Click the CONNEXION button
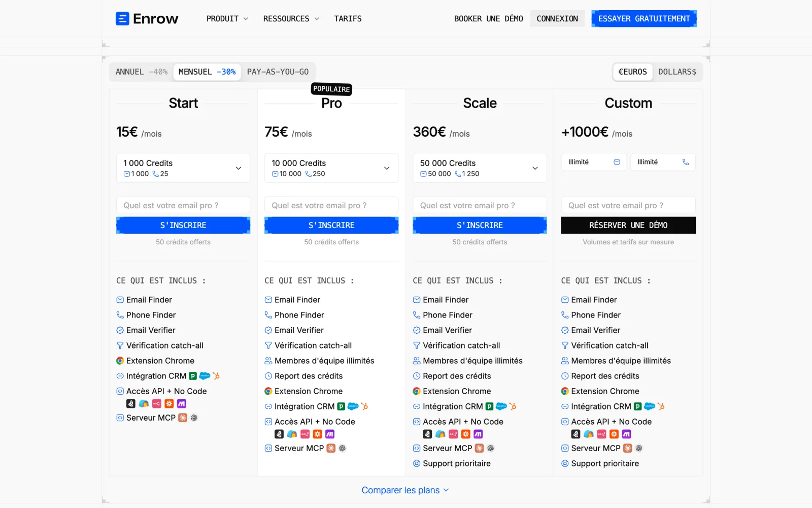 click(557, 19)
